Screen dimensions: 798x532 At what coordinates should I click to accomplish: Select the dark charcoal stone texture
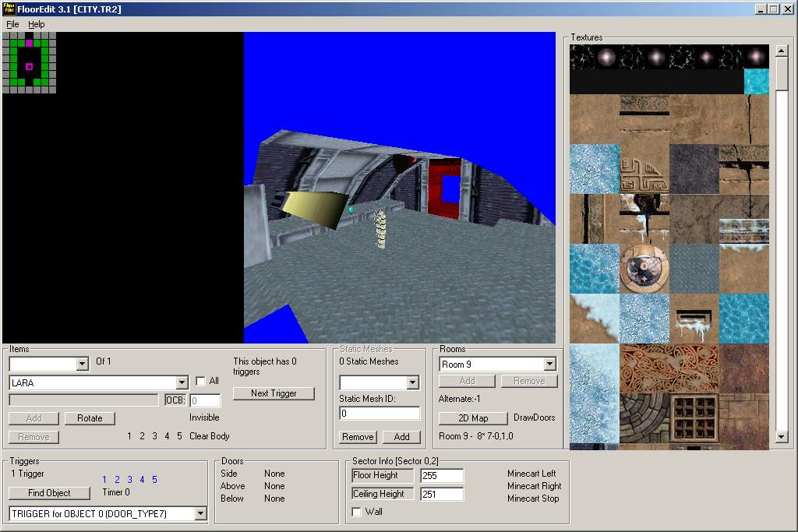tap(694, 169)
